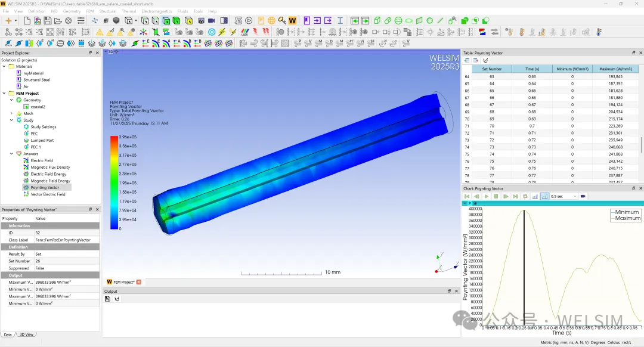Collapse the Geometry tree node
644x347 pixels.
tap(11, 100)
